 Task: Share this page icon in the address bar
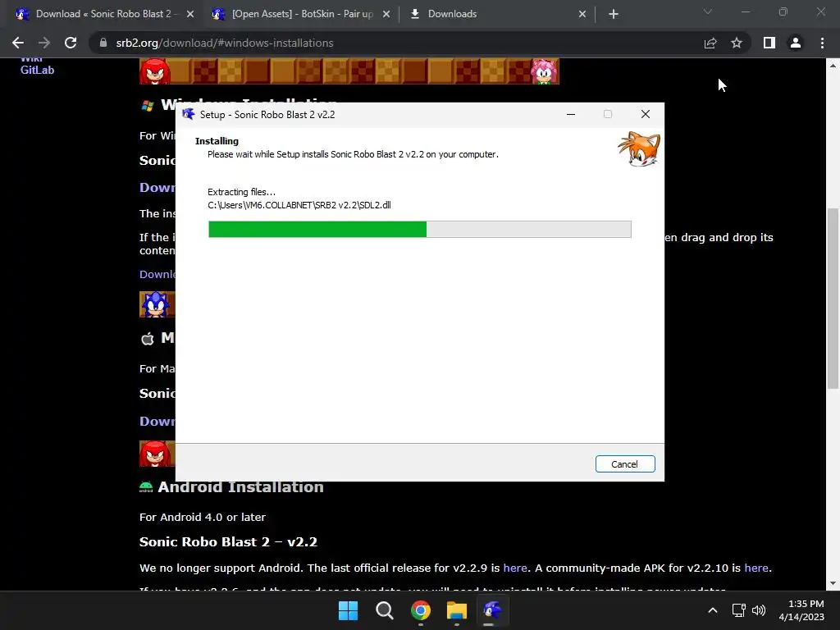pos(710,43)
